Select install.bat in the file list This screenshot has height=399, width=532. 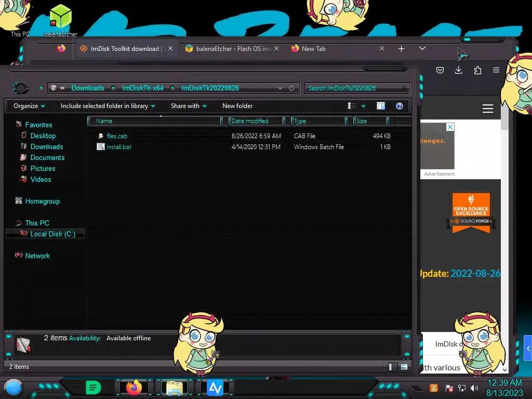[x=119, y=147]
